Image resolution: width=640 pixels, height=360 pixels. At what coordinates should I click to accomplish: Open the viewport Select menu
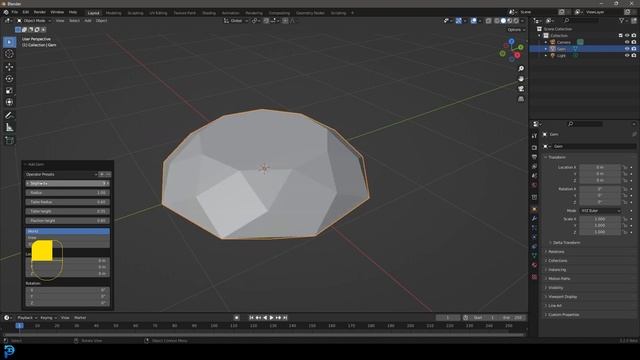(x=74, y=20)
